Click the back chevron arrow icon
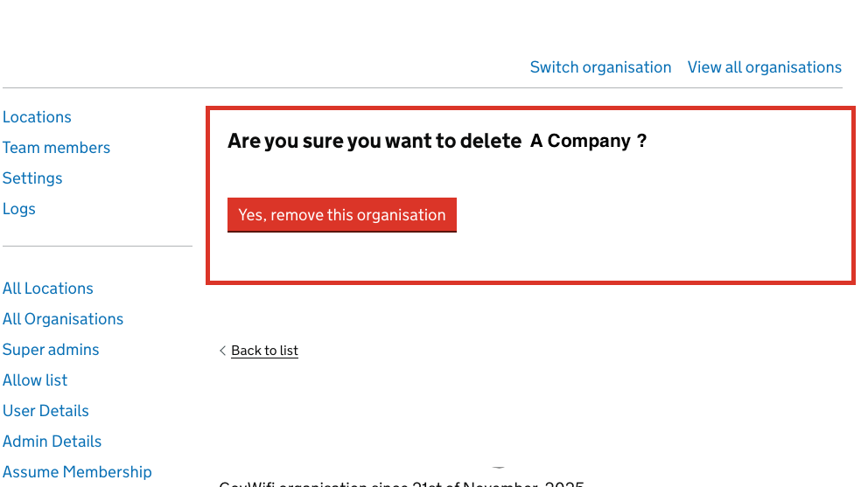 [x=222, y=351]
